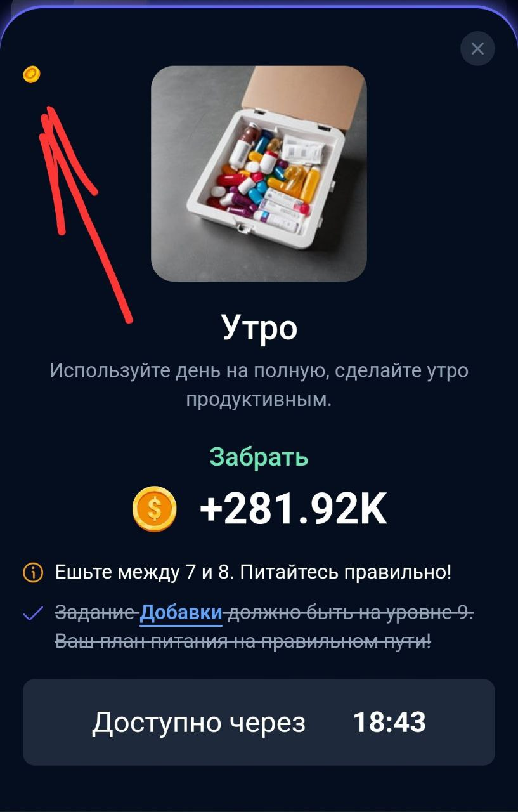Open the Добавки task link
The image size is (518, 812).
[181, 613]
